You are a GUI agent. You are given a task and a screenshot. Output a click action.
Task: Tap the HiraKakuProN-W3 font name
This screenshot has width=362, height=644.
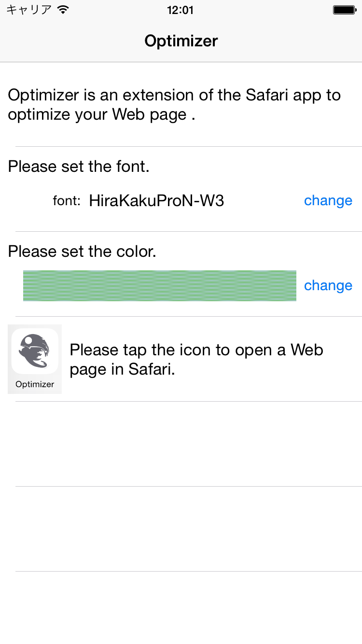click(156, 200)
